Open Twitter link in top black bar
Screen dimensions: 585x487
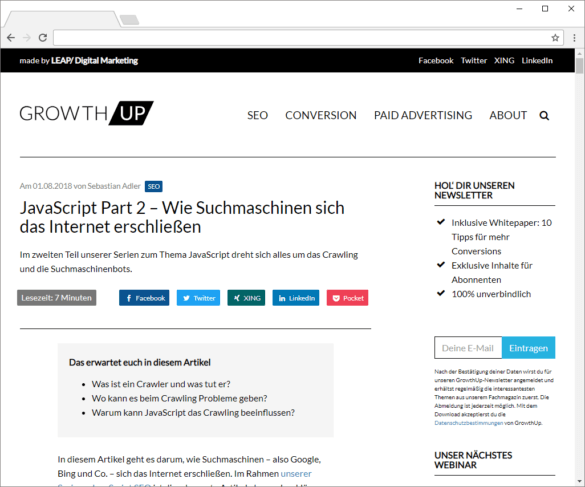coord(474,60)
